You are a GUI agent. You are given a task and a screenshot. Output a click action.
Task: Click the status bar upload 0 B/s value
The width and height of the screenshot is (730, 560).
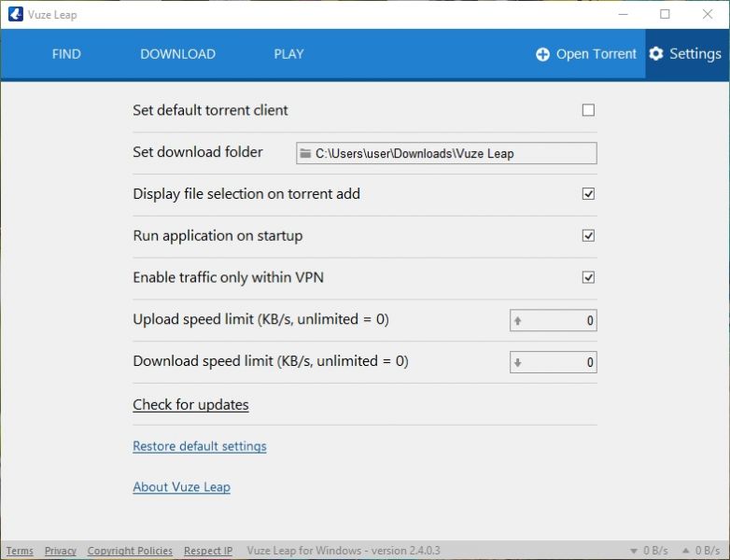tap(708, 551)
